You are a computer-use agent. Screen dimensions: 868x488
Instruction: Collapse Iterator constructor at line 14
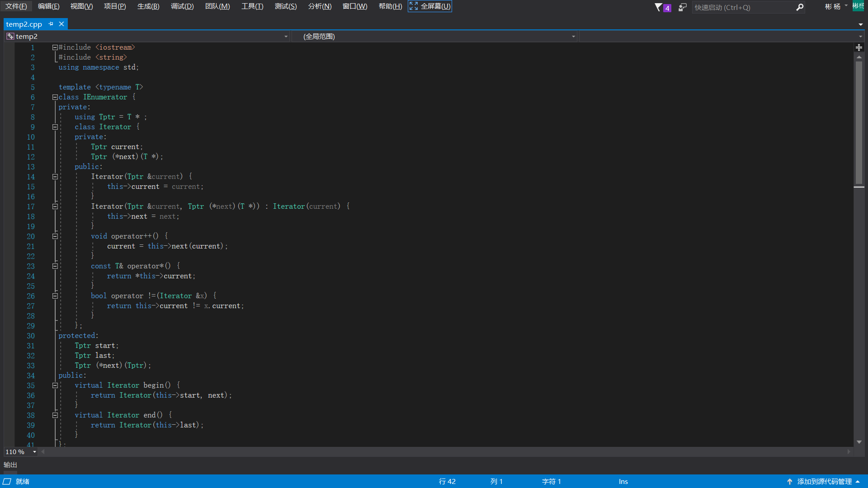[55, 177]
